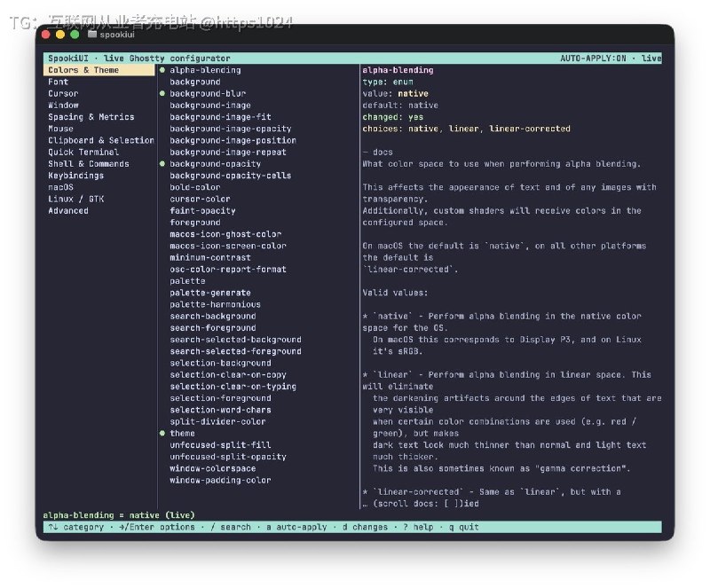Image resolution: width=710 pixels, height=588 pixels.
Task: Select the cursor-color option
Action: click(x=201, y=200)
